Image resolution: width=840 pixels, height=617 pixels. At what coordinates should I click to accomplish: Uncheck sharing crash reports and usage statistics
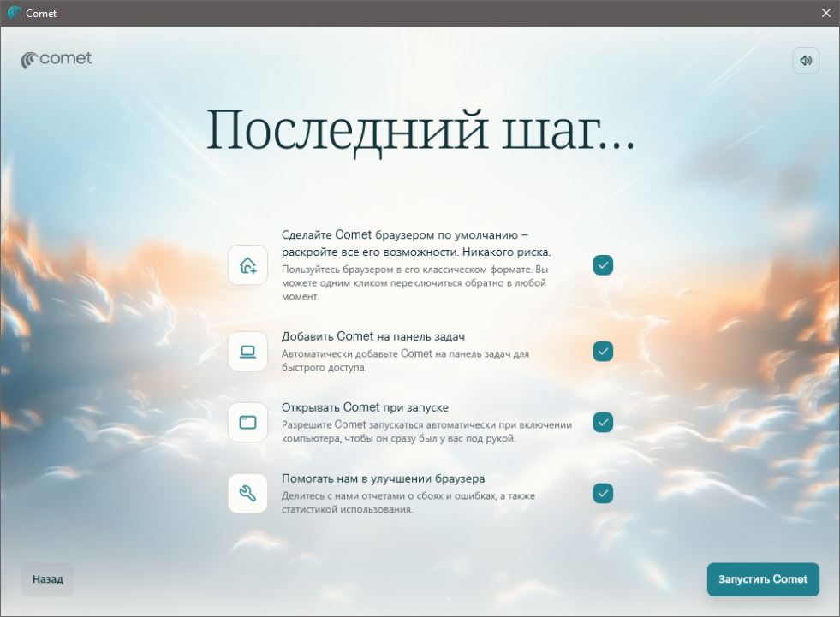[603, 493]
